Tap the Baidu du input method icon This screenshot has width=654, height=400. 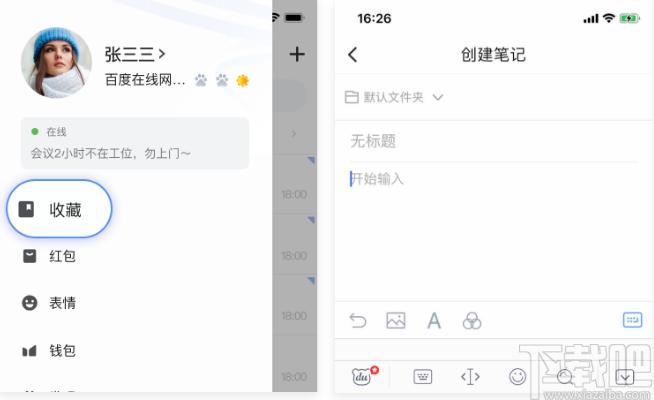pos(362,377)
